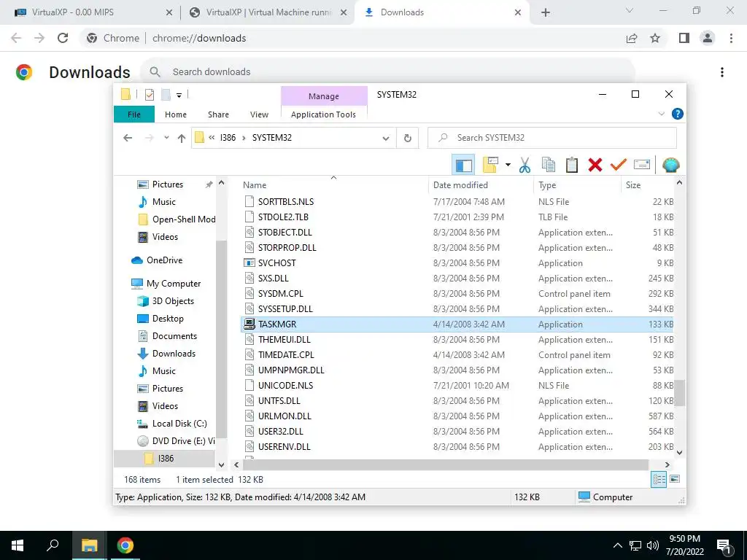Click the Paste clipboard toolbar icon
747x560 pixels.
coord(572,166)
